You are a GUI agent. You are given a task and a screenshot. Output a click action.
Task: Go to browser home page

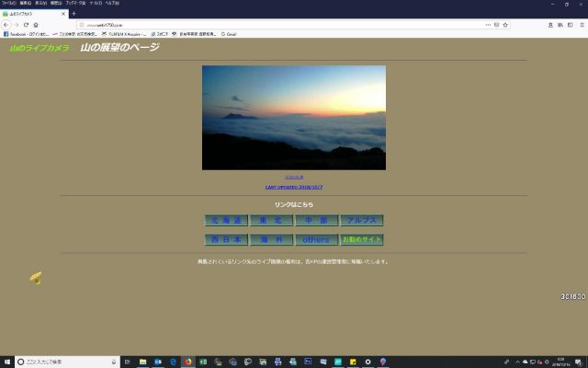tap(36, 25)
